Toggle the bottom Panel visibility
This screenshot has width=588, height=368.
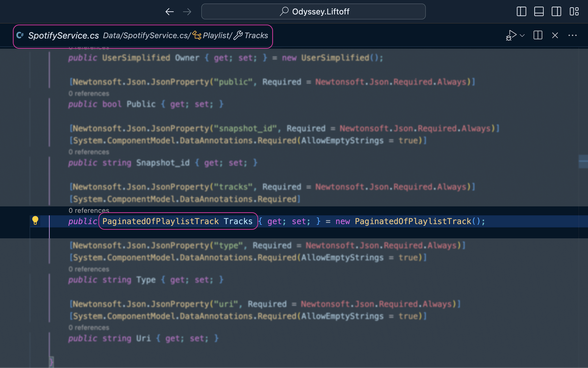(x=539, y=11)
